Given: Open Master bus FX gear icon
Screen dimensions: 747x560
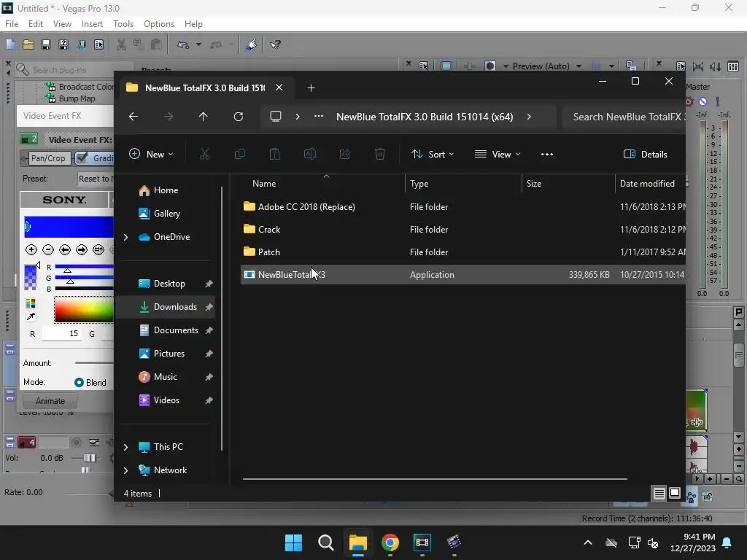Looking at the screenshot, I should 689,101.
